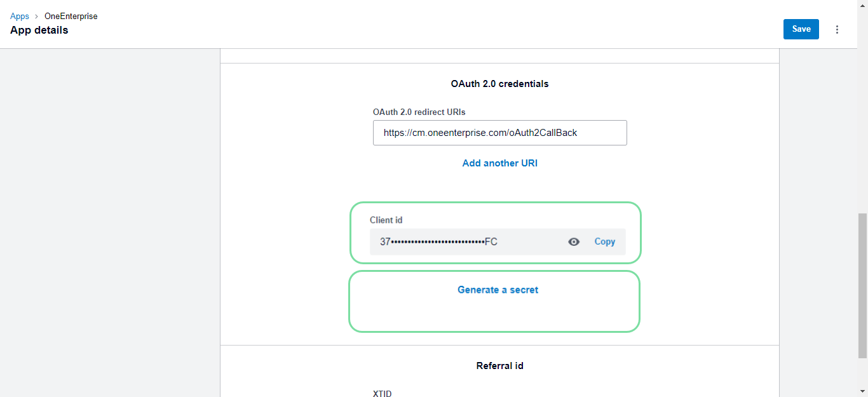Reveal the hidden Client id value
This screenshot has height=397, width=868.
[574, 242]
